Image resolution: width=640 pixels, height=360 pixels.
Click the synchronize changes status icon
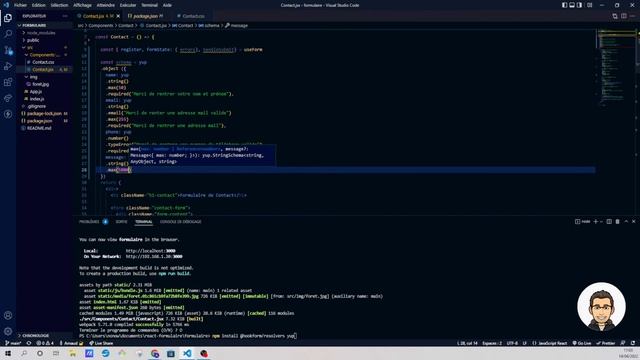tap(29, 343)
